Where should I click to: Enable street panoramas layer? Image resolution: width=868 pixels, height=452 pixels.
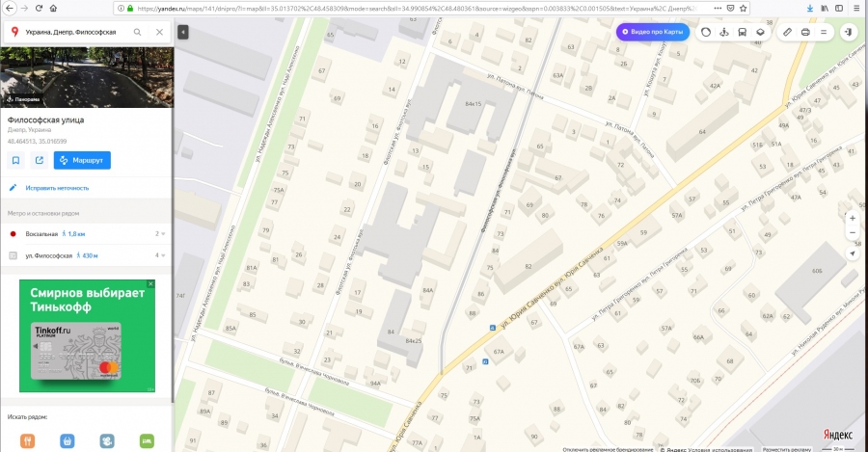tap(724, 32)
